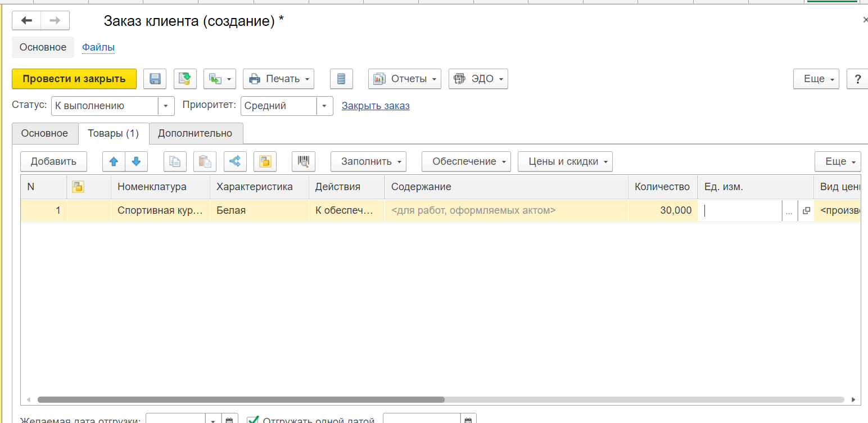Open the Печать dropdown menu
868x423 pixels.
278,79
